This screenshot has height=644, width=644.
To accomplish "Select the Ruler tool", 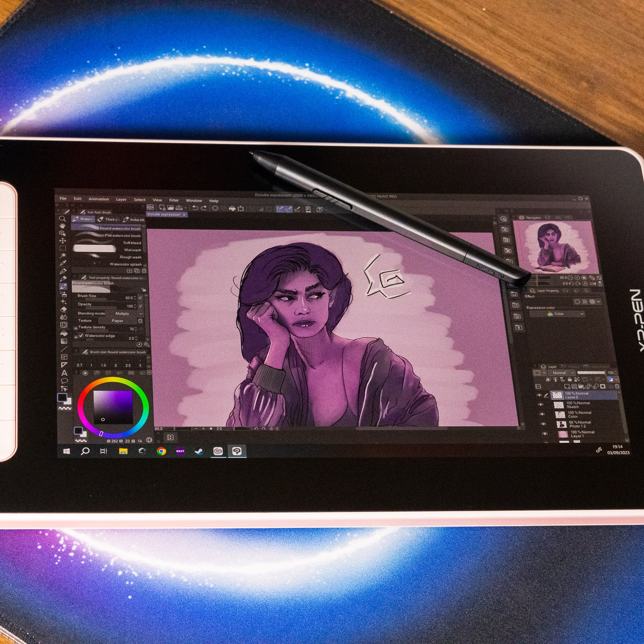I will [64, 364].
